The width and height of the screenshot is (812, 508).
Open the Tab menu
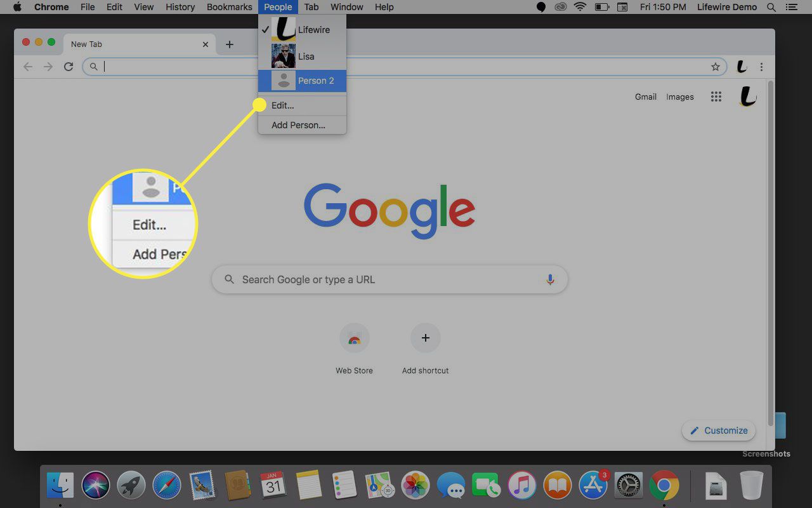coord(311,7)
